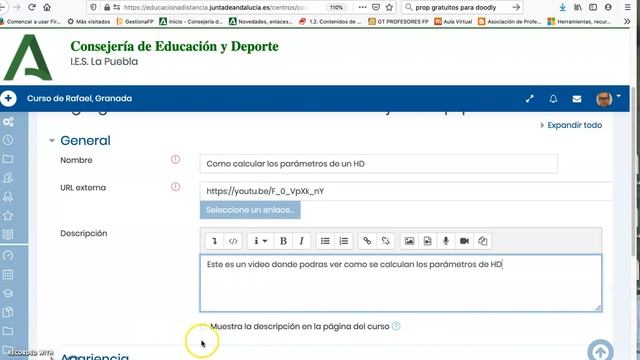Open the Firefox library icon
640x360 pixels.
pos(578,7)
